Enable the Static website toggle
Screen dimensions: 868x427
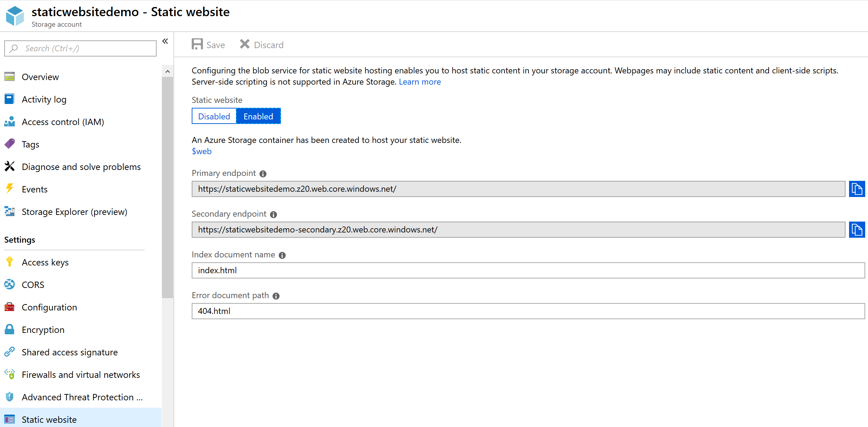click(x=258, y=116)
